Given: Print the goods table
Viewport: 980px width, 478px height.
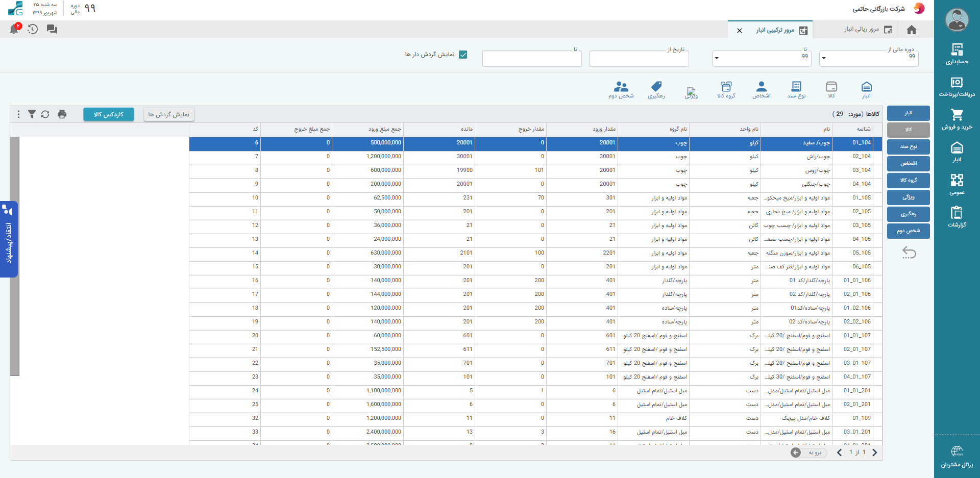Looking at the screenshot, I should [62, 114].
